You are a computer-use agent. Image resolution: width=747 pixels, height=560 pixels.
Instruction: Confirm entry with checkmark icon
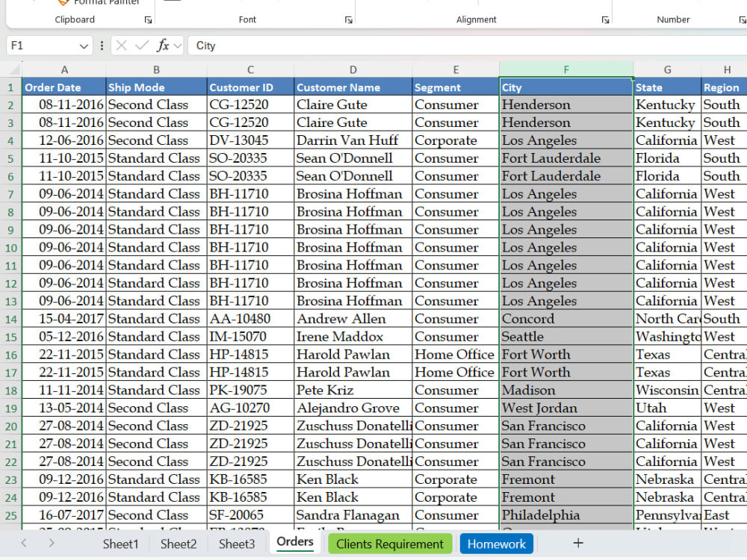point(141,46)
